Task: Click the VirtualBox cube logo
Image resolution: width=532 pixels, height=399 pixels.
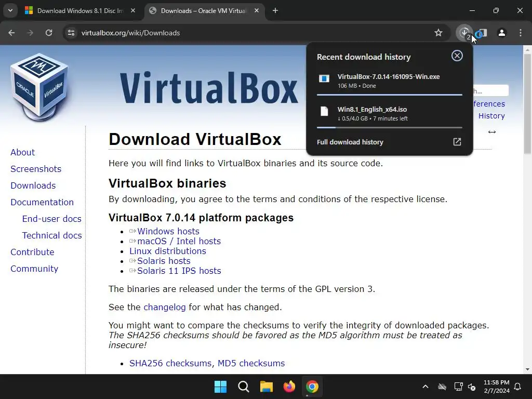Action: pyautogui.click(x=39, y=87)
